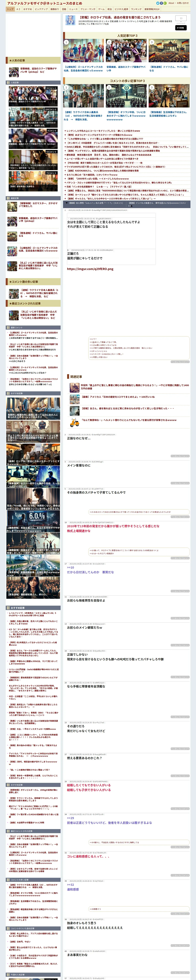
Task: Open related article 市役所「屋上のサビ落とし業者に頼むの金の無駄だし
Action: click(135, 387)
